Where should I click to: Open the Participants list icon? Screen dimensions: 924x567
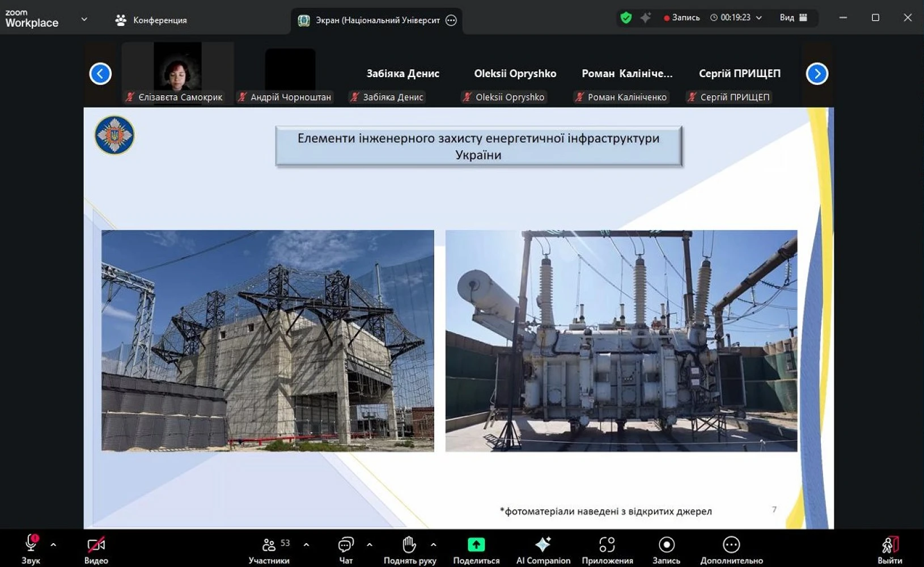[x=269, y=545]
